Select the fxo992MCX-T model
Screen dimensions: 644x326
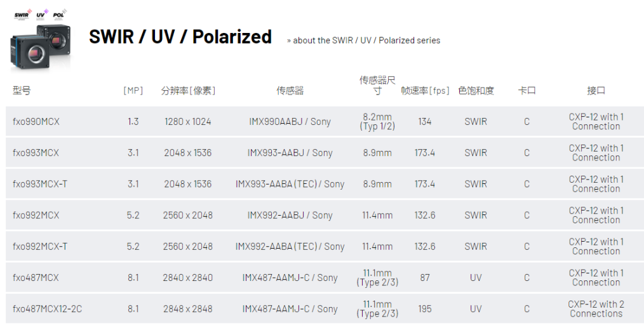click(40, 247)
